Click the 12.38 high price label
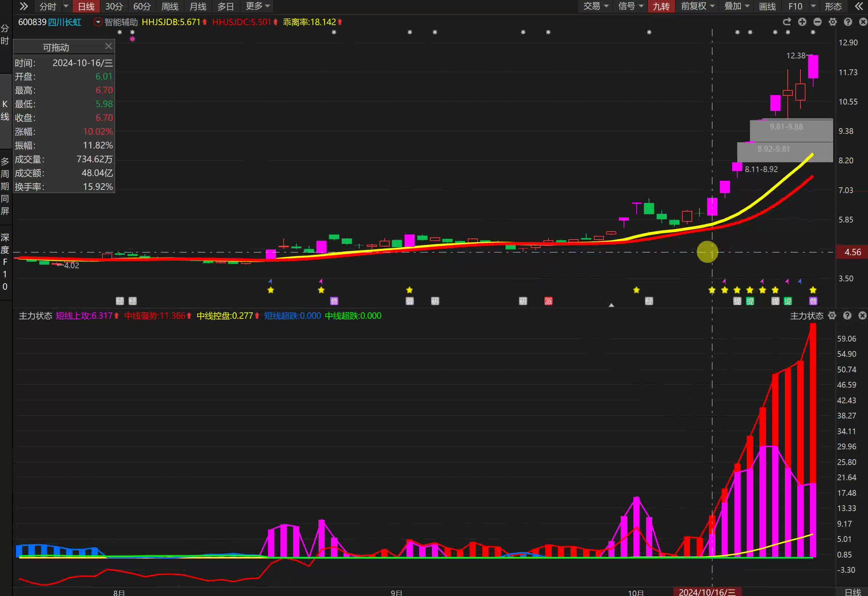The width and height of the screenshot is (868, 596). point(796,56)
